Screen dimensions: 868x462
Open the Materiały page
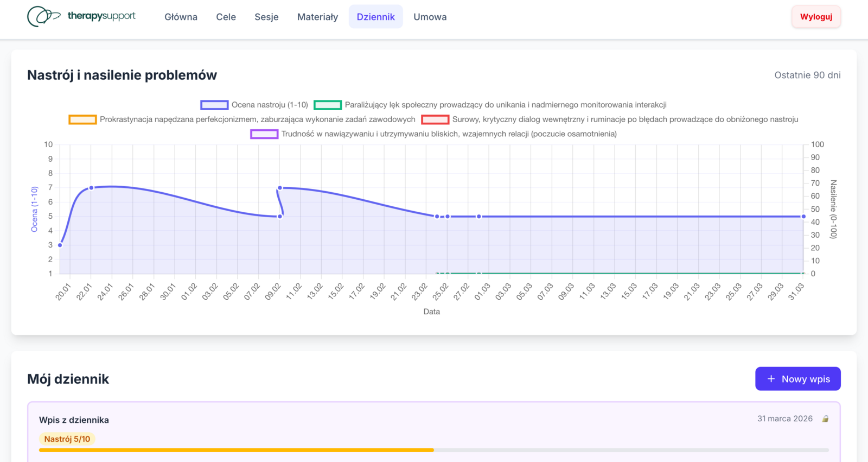point(317,17)
